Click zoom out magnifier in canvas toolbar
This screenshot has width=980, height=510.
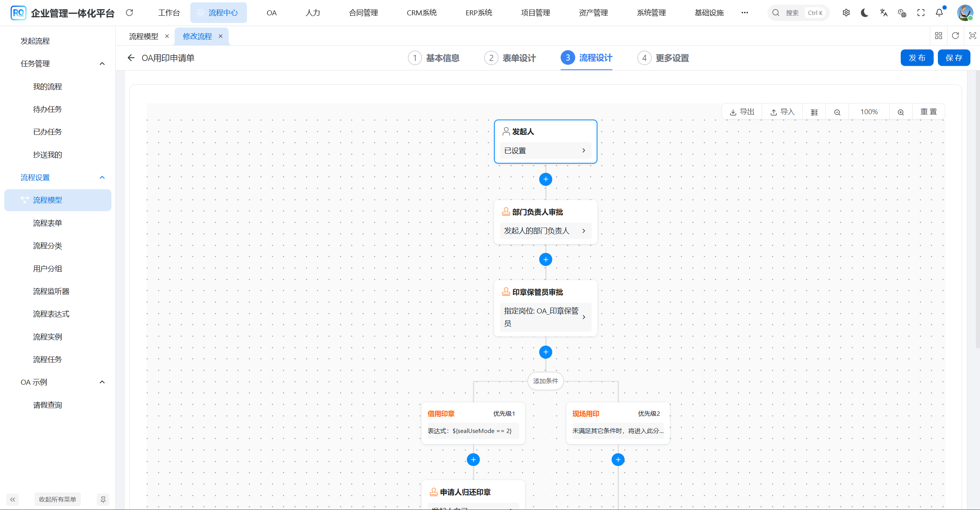click(x=837, y=112)
